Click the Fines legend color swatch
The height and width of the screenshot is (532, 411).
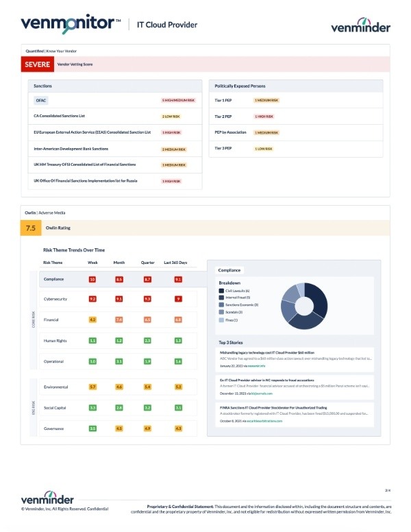(x=221, y=319)
